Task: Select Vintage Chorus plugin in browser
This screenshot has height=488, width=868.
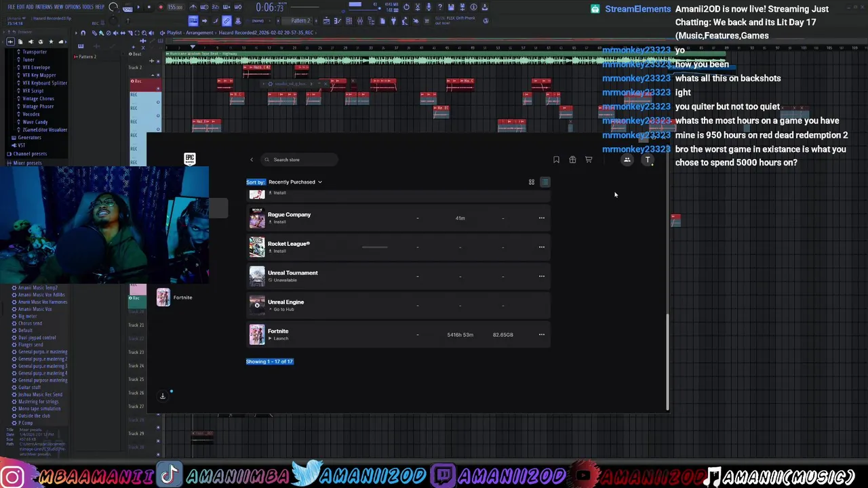Action: point(38,98)
